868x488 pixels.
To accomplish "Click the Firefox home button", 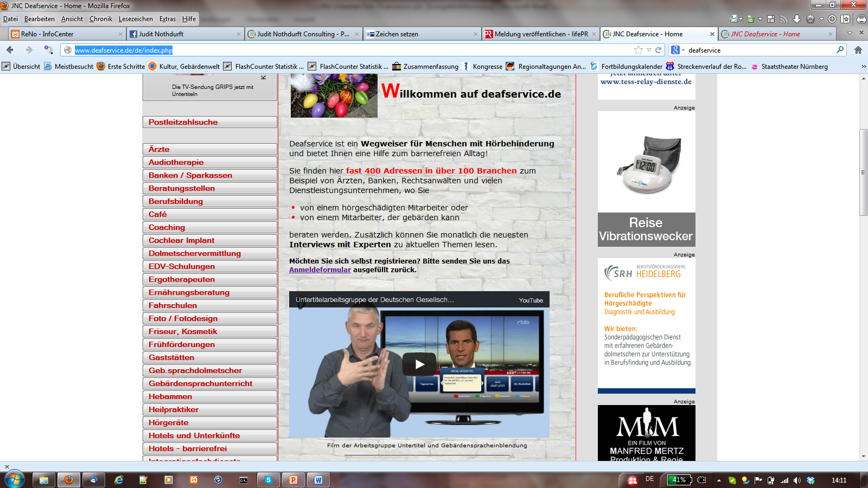I will click(x=858, y=50).
